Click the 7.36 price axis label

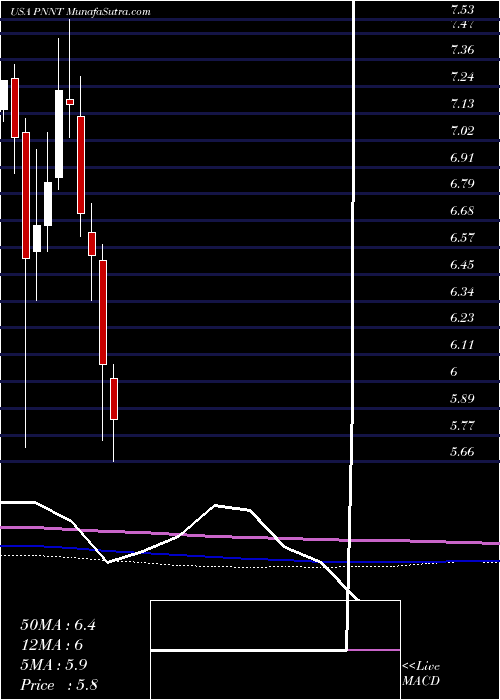coord(461,50)
